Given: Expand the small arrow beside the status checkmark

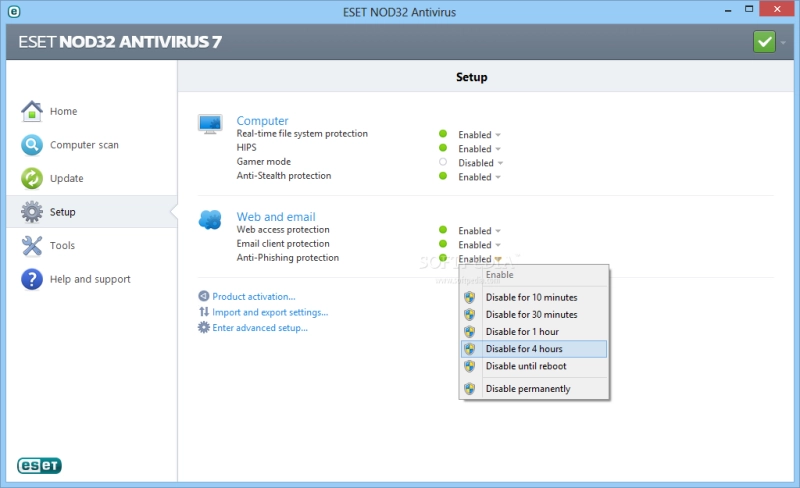Looking at the screenshot, I should tap(783, 42).
